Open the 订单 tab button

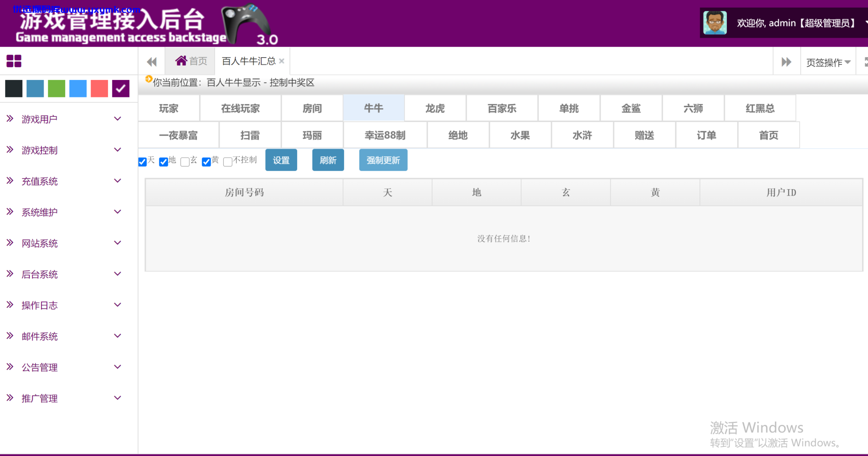click(x=707, y=135)
